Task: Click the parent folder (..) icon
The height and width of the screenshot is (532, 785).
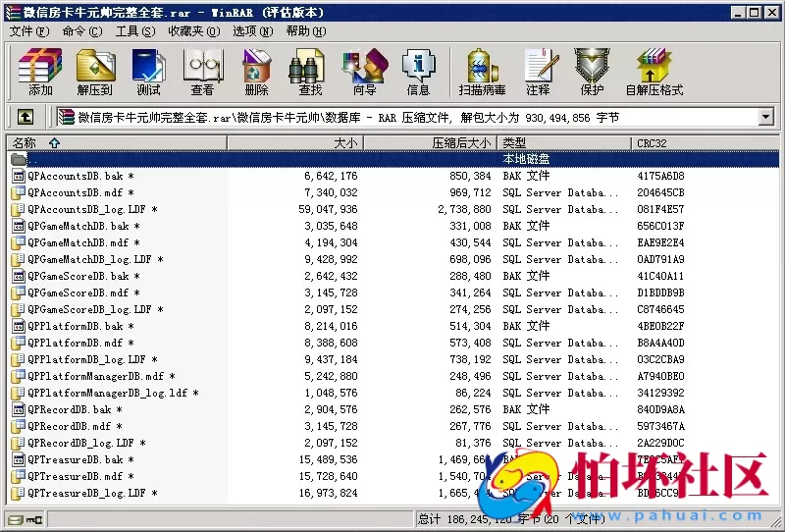Action: pos(19,159)
